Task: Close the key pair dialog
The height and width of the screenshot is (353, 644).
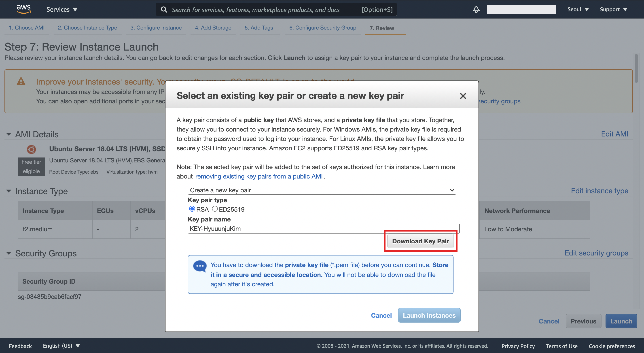Action: tap(463, 96)
